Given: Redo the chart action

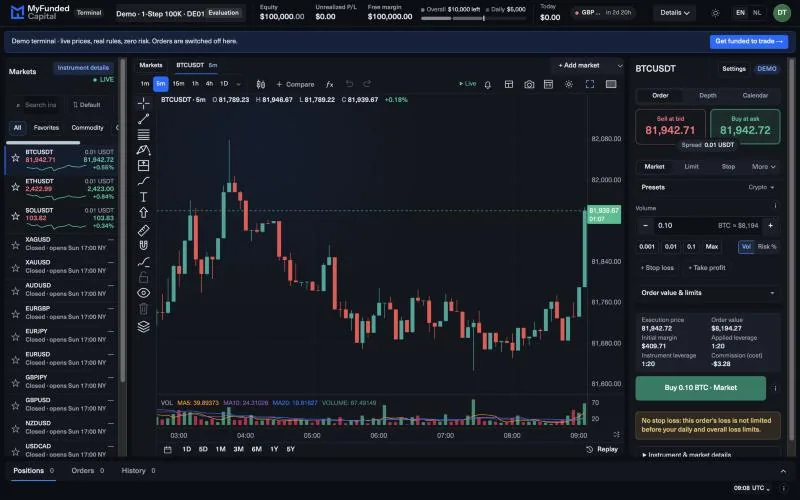Looking at the screenshot, I should click(x=367, y=84).
